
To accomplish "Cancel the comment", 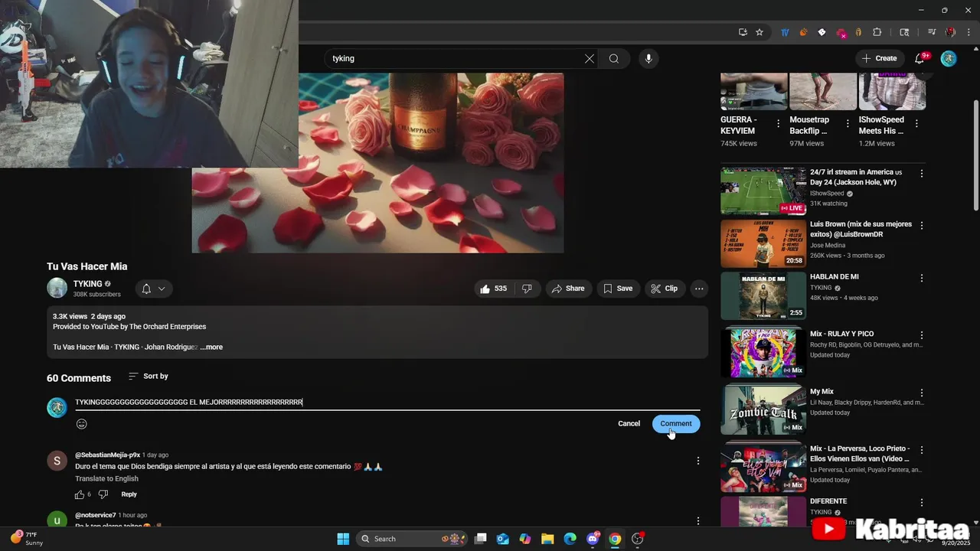I will (629, 424).
